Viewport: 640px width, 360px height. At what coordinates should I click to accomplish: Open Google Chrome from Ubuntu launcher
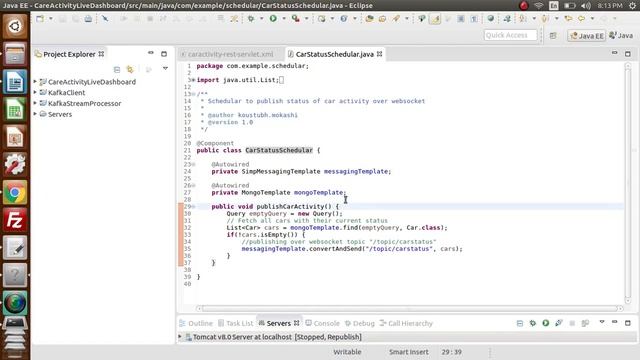point(15,193)
